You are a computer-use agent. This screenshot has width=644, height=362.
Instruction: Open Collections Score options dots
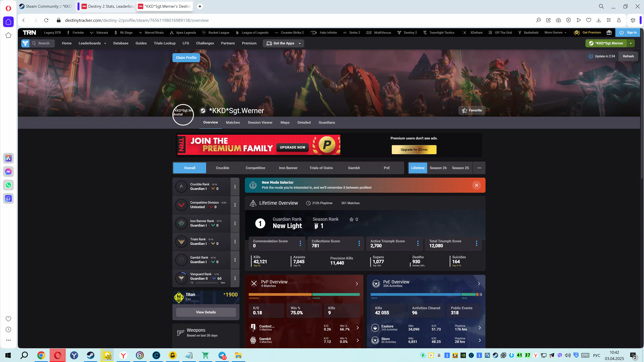coord(359,243)
